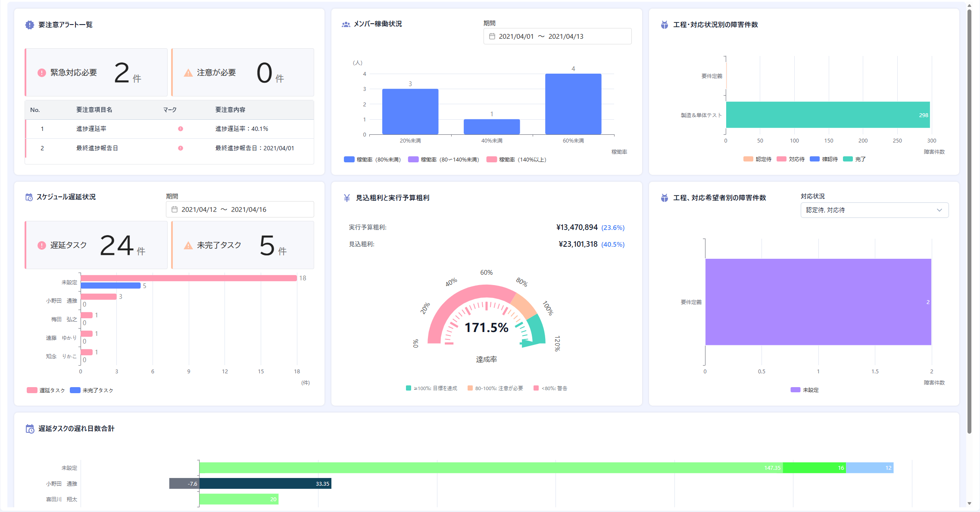
Task: Click the page's vertical scrollbar down arrow
Action: (x=969, y=503)
